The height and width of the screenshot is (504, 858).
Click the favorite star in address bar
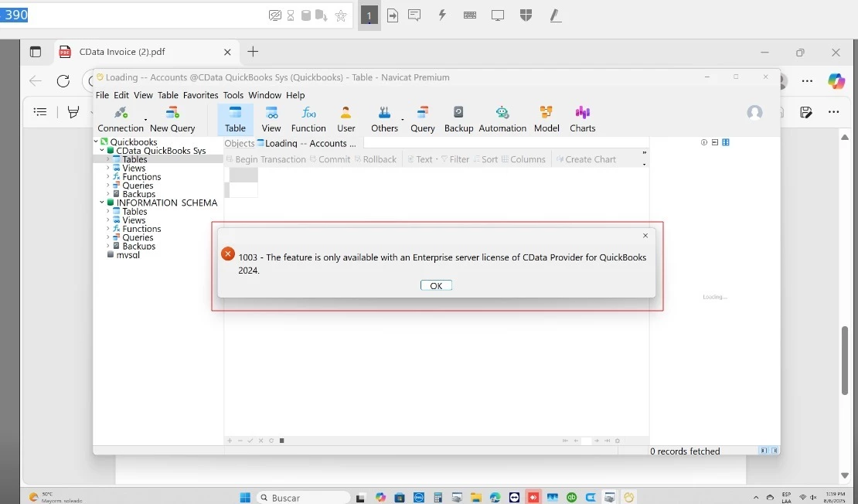[x=341, y=16]
